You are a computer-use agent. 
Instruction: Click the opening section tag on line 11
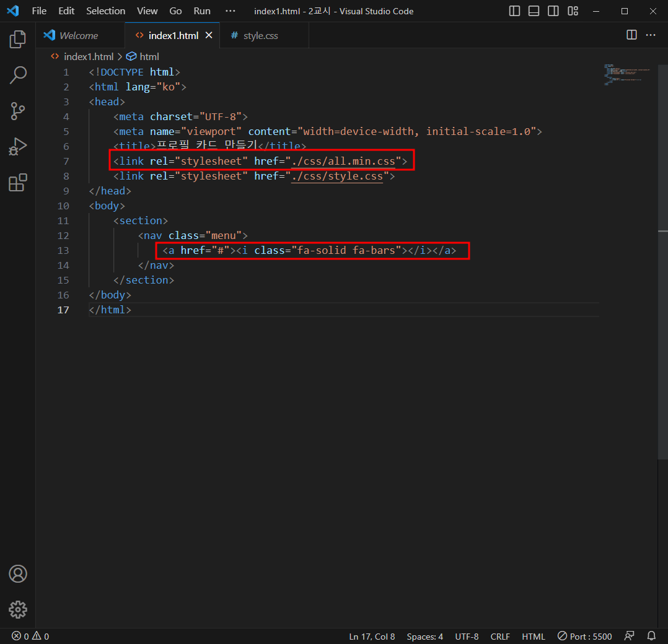click(141, 221)
